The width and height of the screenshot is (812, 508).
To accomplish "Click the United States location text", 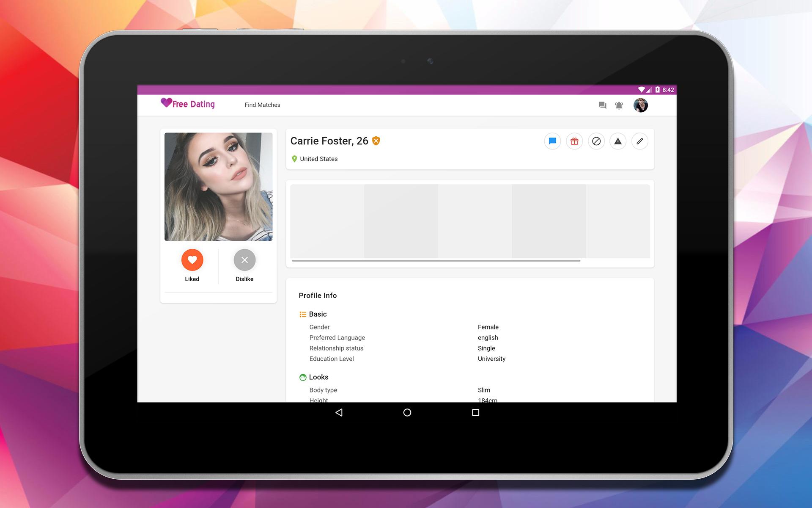I will tap(318, 159).
